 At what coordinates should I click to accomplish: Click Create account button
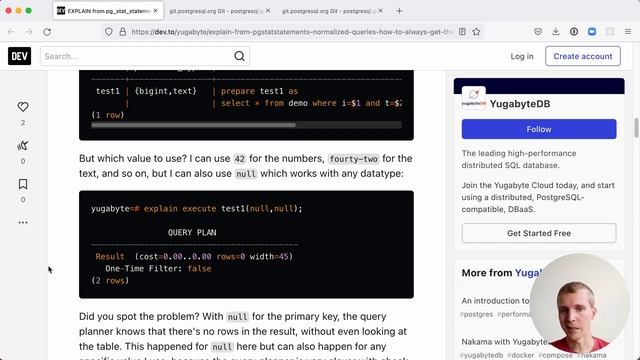(582, 56)
